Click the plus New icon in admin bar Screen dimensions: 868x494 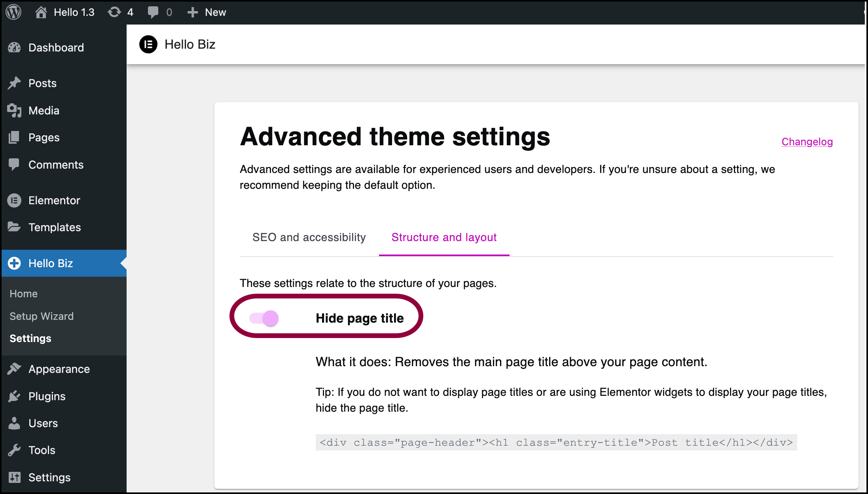[x=193, y=12]
